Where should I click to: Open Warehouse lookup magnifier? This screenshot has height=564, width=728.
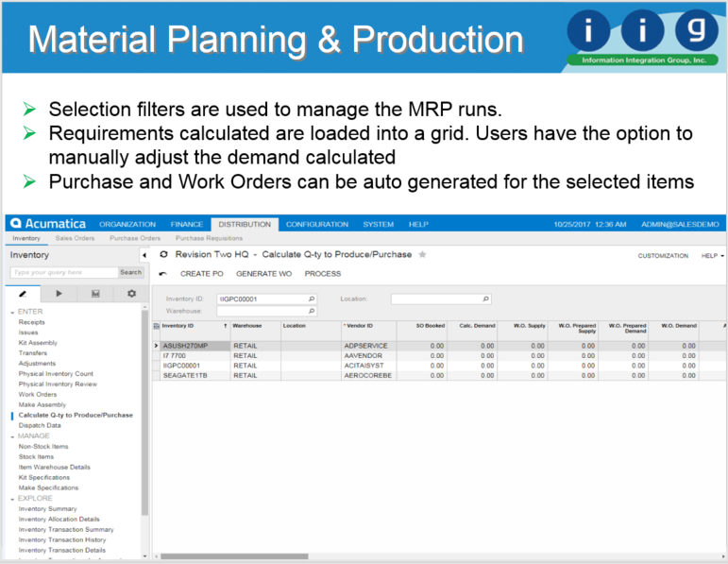coord(312,311)
